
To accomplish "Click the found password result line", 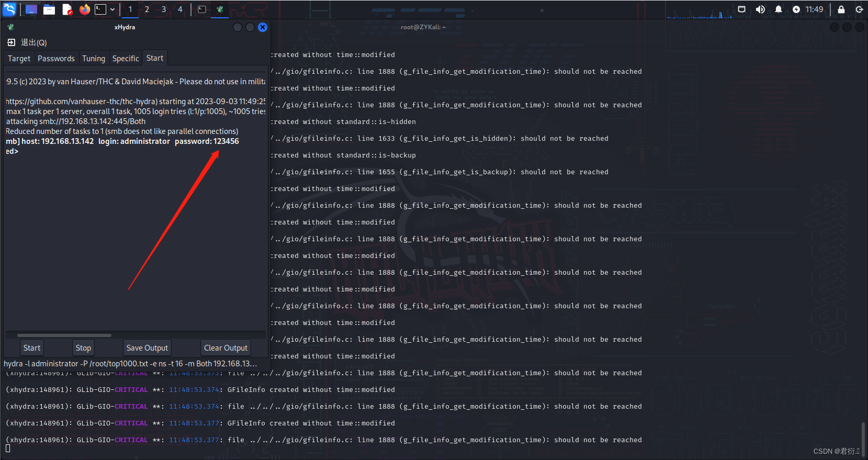I will click(122, 141).
